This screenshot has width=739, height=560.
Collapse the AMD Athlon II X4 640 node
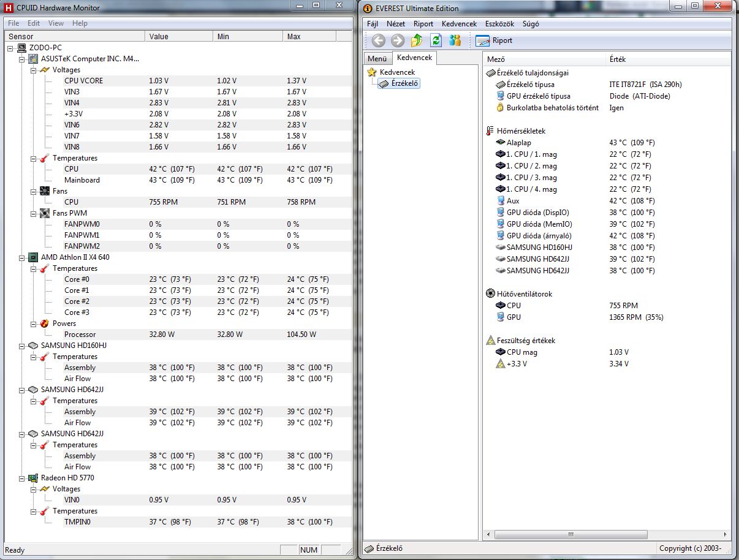pyautogui.click(x=22, y=257)
